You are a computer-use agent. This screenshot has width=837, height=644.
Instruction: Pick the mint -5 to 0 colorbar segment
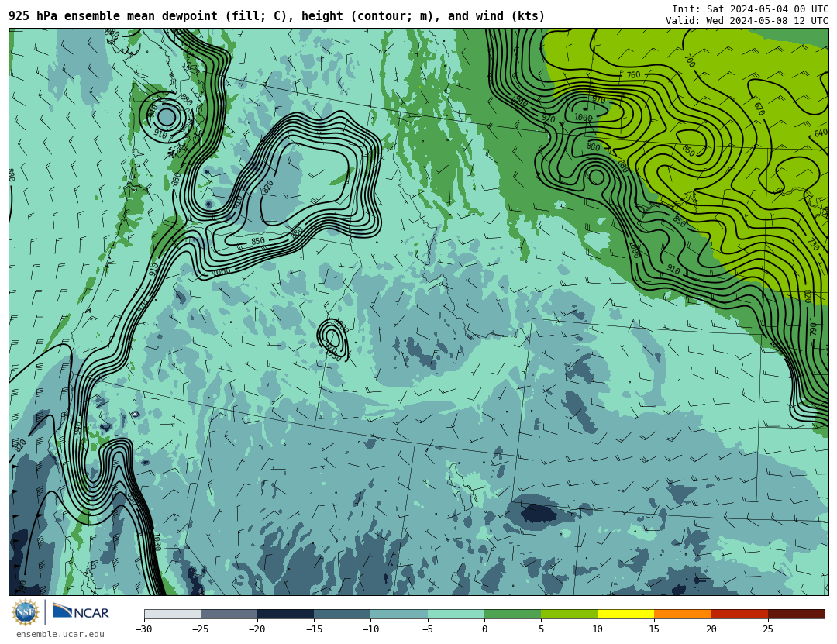click(456, 614)
